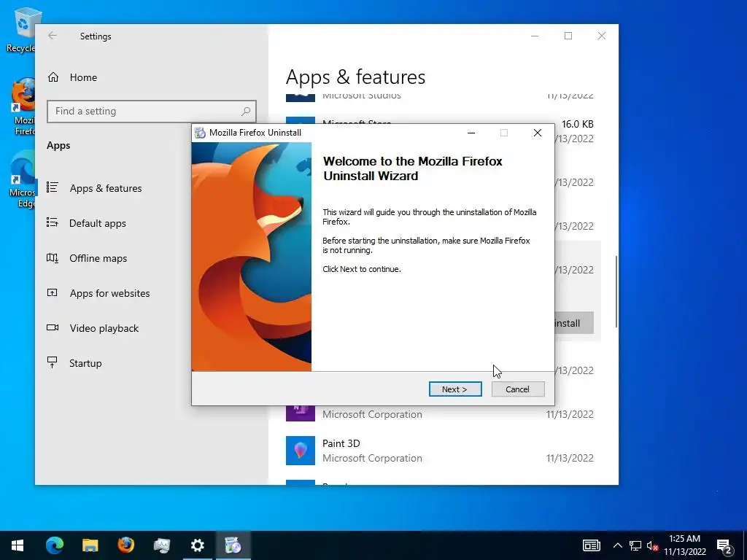Viewport: 747px width, 560px height.
Task: Open the notification center icon
Action: 724,545
